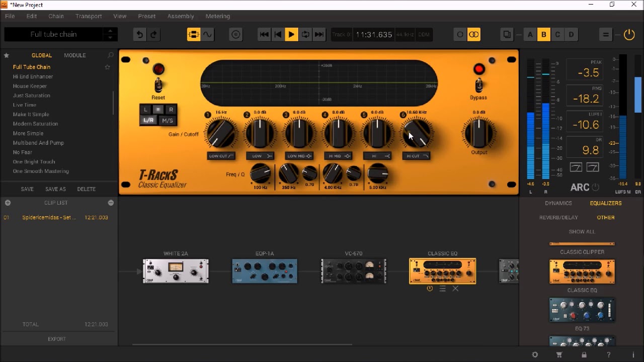The width and height of the screenshot is (644, 362).
Task: Flip the Bypass switch on Classic Equalizer
Action: [x=478, y=84]
